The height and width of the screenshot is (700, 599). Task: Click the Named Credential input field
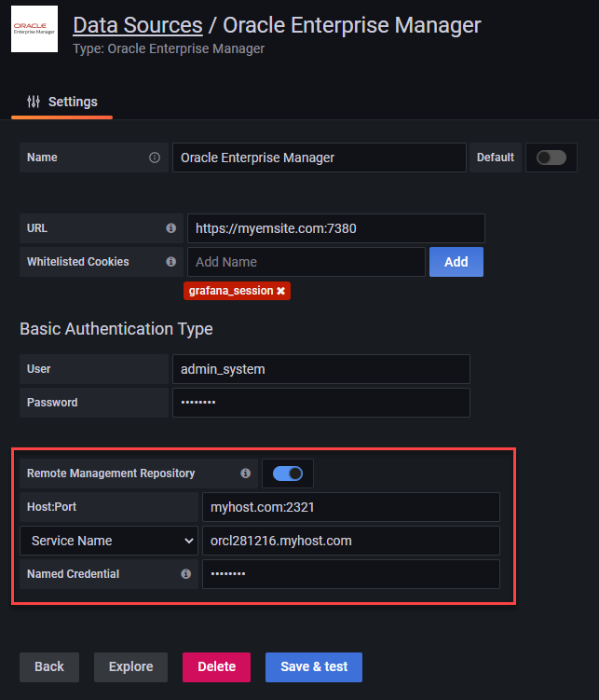351,574
